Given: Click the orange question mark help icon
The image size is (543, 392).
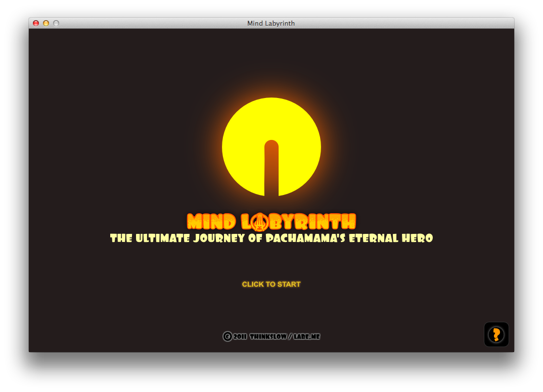Looking at the screenshot, I should point(496,334).
